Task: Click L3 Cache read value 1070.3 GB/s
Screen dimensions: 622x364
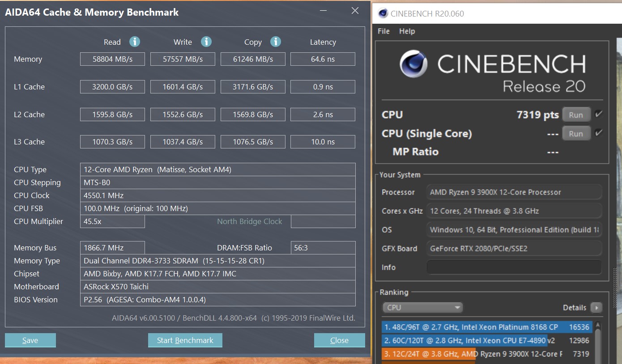Action: [x=112, y=142]
